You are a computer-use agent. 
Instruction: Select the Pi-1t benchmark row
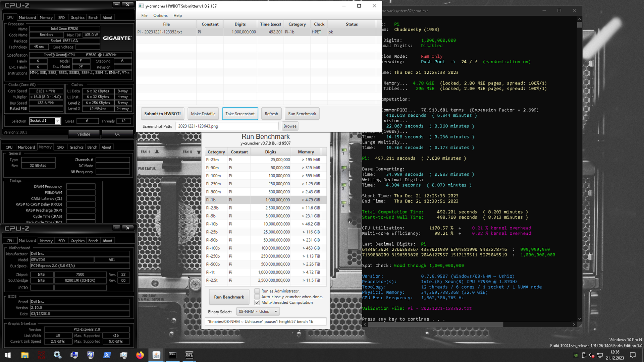(266, 272)
